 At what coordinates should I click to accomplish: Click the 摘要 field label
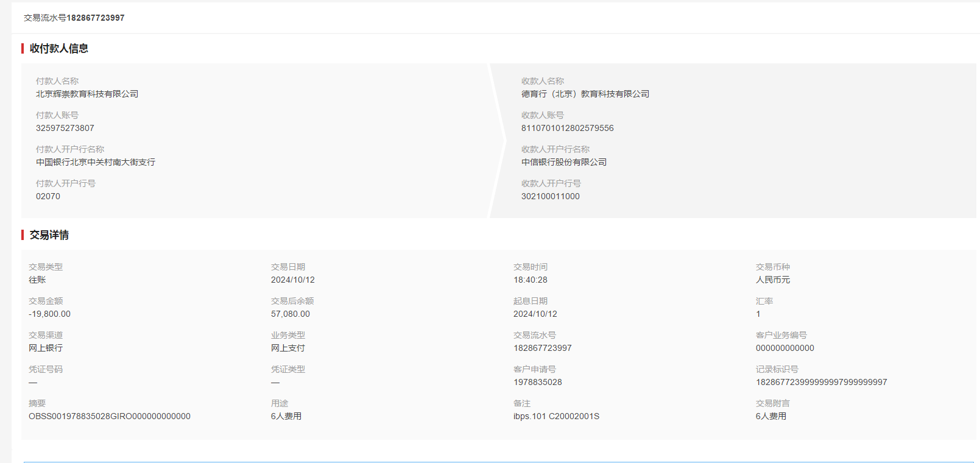tap(37, 403)
